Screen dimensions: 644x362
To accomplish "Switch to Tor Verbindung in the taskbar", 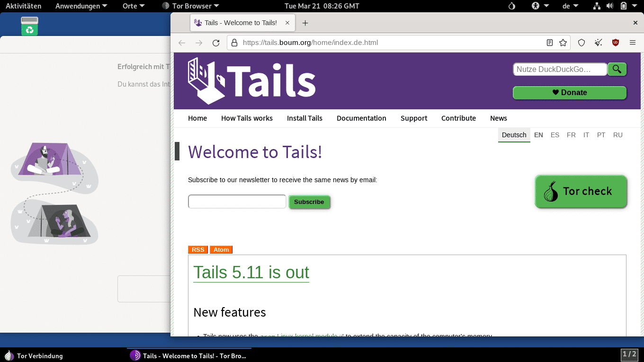I will (34, 356).
